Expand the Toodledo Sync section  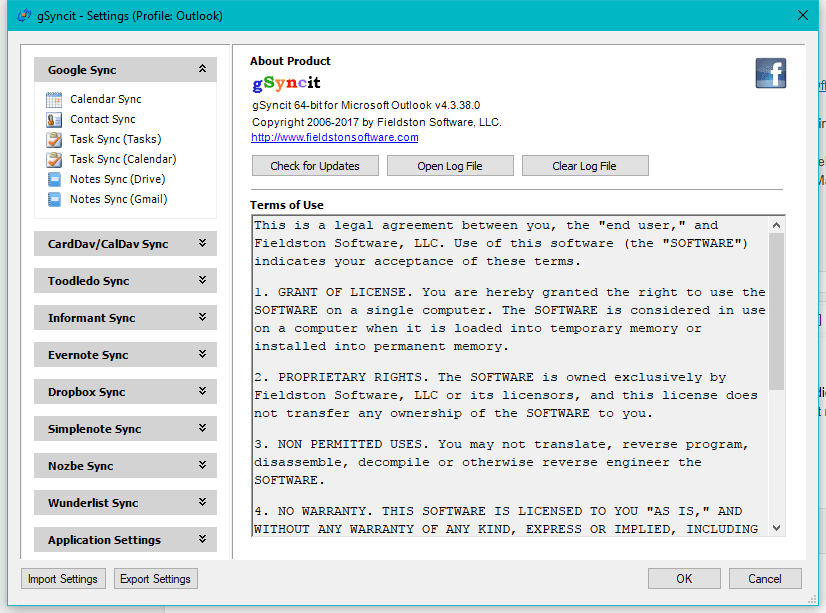click(125, 280)
